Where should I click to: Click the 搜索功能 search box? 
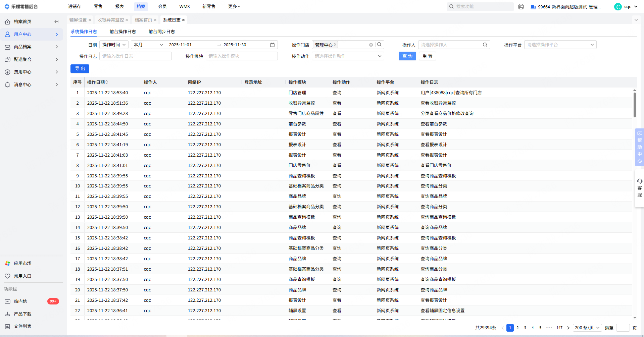point(480,7)
